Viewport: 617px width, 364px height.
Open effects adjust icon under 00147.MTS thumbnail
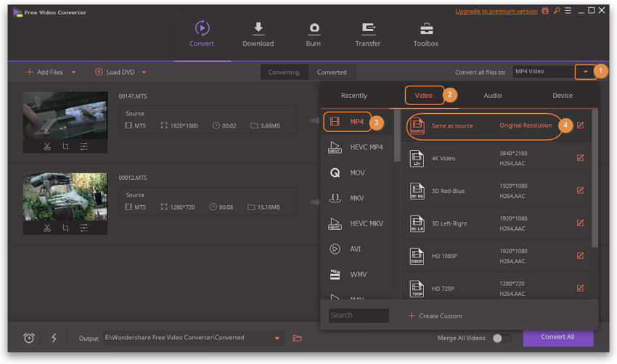point(84,146)
